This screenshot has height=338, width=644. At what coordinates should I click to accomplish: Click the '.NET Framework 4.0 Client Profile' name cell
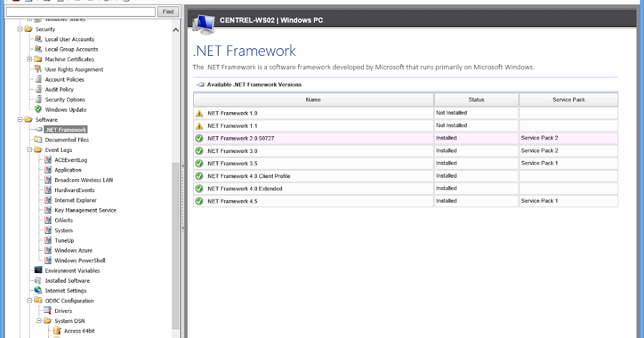pyautogui.click(x=313, y=176)
